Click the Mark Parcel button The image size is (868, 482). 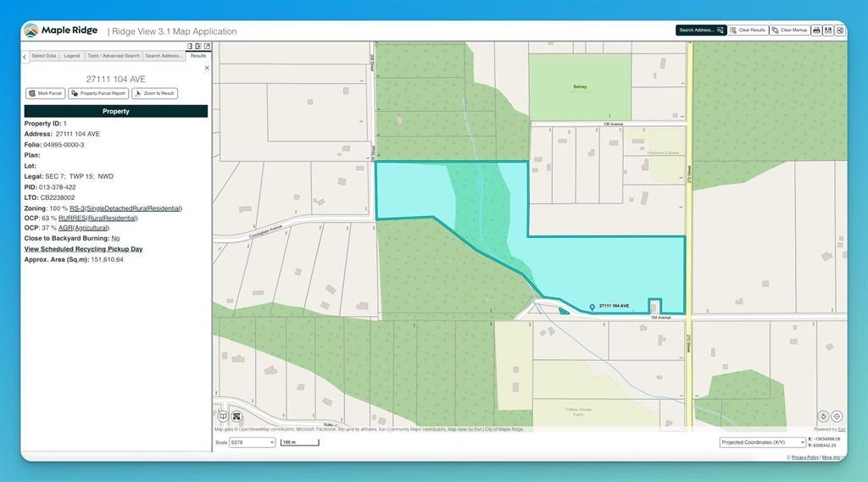[x=46, y=93]
